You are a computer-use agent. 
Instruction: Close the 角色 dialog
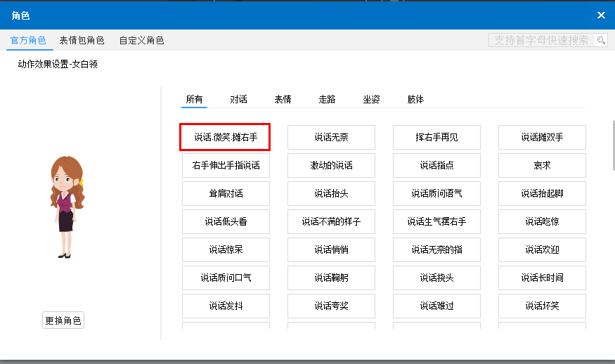tap(601, 15)
